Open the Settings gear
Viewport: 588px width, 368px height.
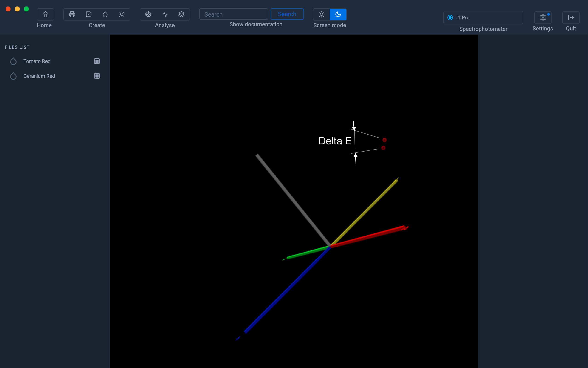point(543,17)
